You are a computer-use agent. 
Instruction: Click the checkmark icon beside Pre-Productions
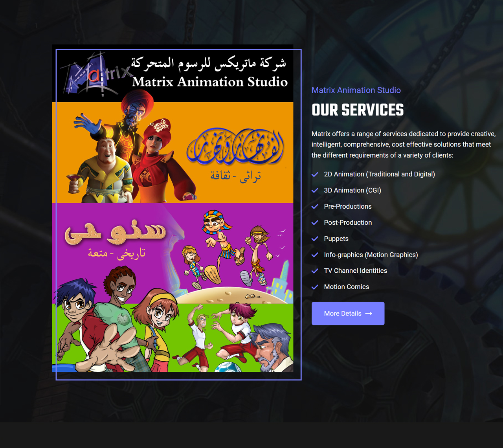(x=315, y=207)
